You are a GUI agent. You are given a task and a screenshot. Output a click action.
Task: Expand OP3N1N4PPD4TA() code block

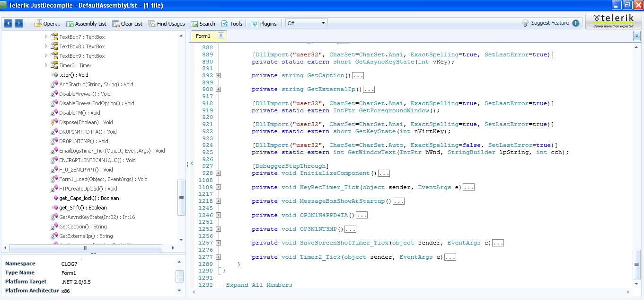pyautogui.click(x=218, y=215)
